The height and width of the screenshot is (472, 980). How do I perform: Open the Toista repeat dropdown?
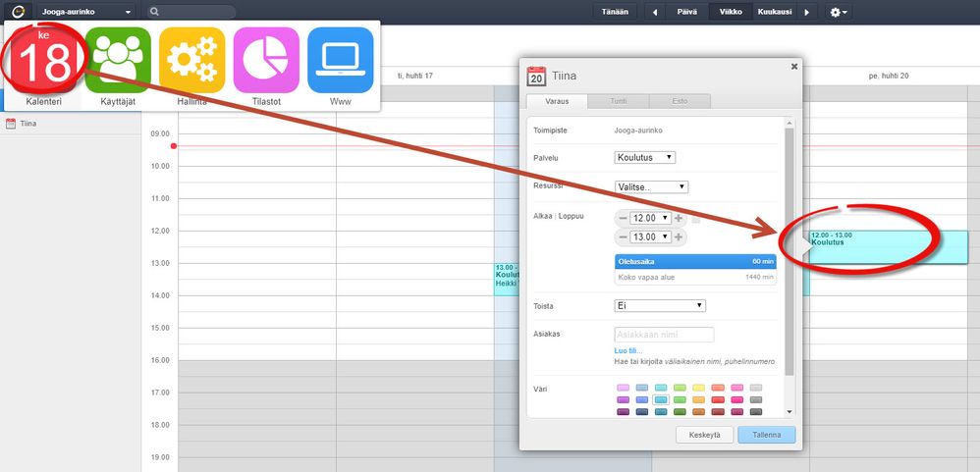coord(660,306)
